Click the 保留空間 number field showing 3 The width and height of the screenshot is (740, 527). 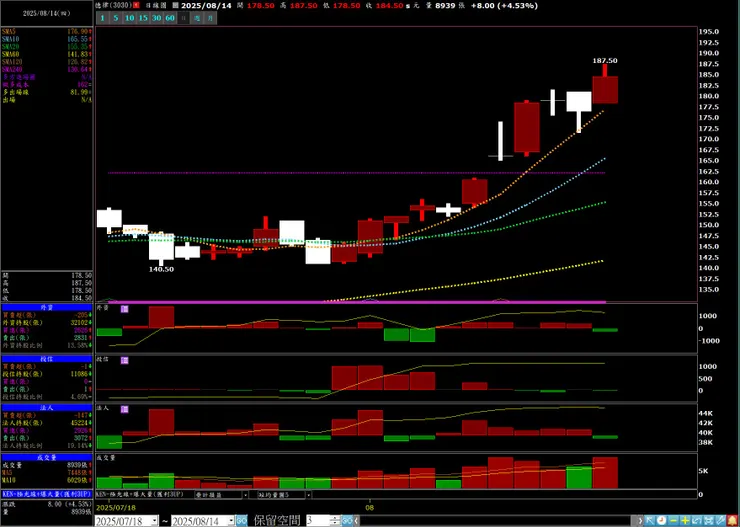point(319,521)
